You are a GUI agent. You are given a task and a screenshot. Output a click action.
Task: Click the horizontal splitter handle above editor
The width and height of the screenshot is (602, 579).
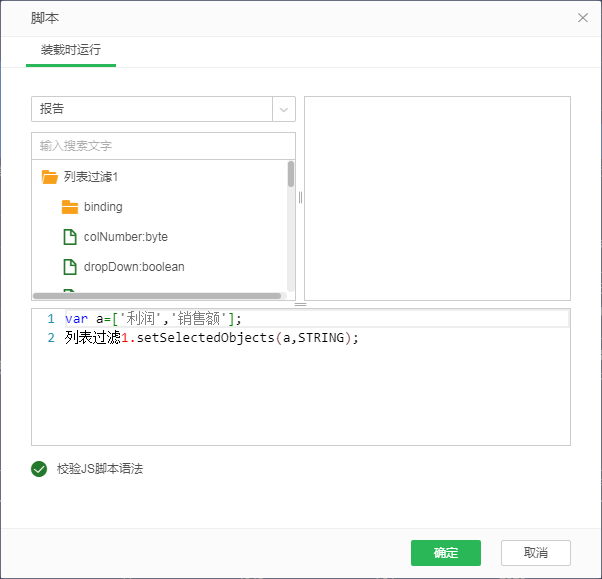point(300,304)
